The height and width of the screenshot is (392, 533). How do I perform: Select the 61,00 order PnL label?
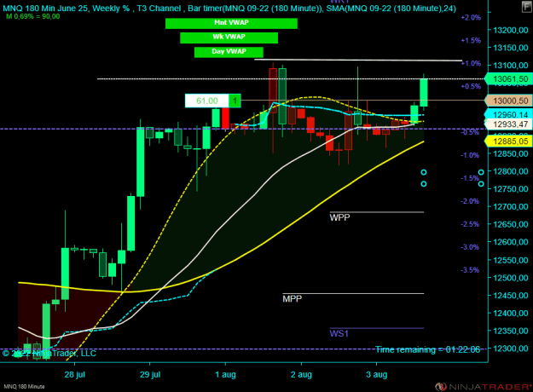207,101
